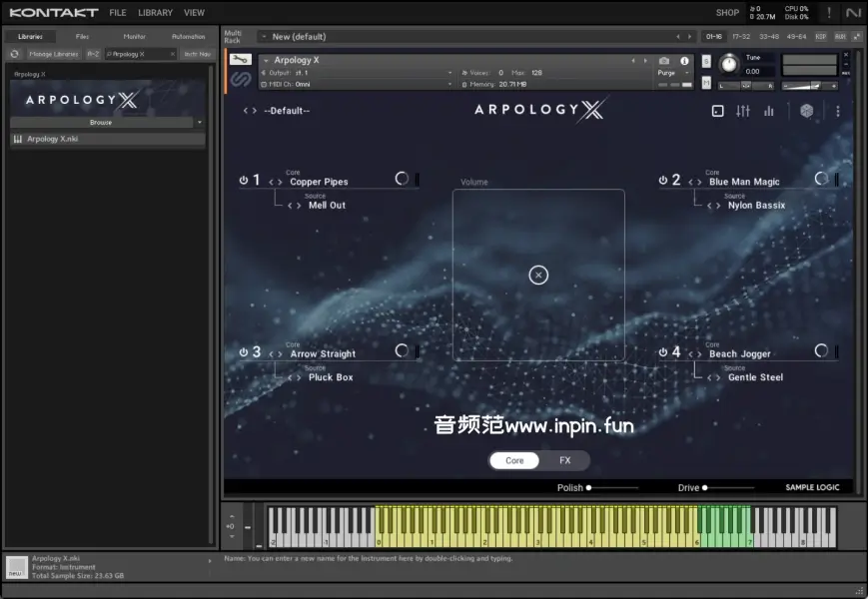
Task: Toggle power for core 2 Blue Man Magic
Action: (x=662, y=181)
